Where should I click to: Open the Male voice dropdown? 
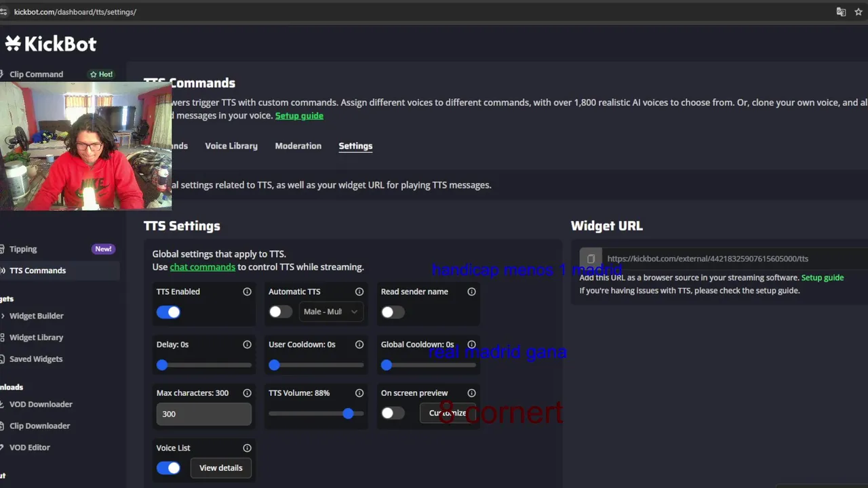pos(330,312)
